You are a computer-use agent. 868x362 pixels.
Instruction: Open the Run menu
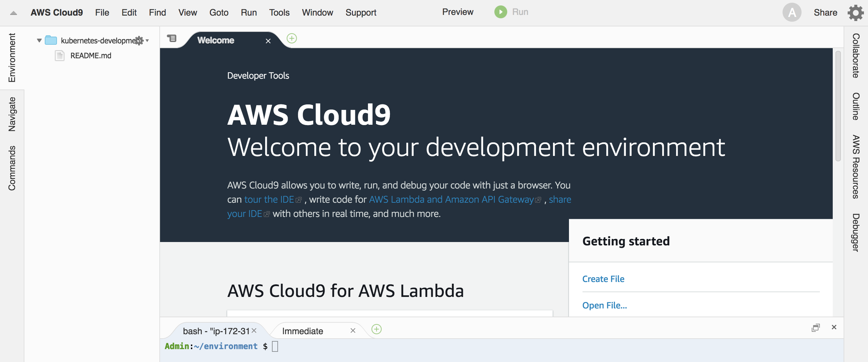(x=249, y=13)
